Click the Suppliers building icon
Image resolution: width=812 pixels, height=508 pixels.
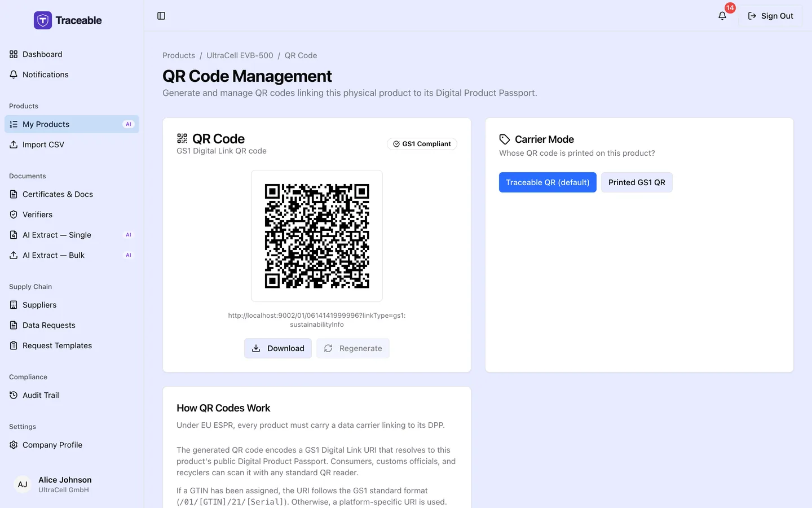tap(14, 305)
